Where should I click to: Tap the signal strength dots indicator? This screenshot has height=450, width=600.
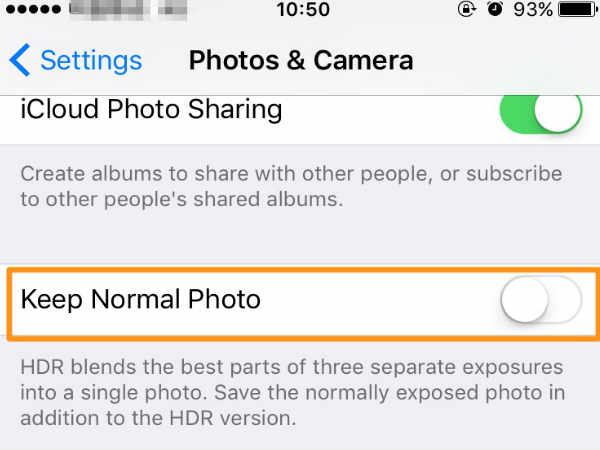pyautogui.click(x=33, y=9)
